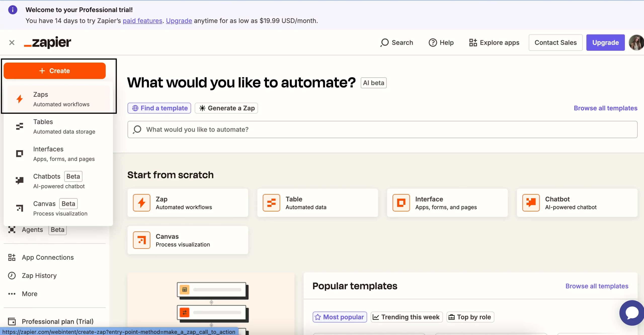Image resolution: width=644 pixels, height=335 pixels.
Task: Open Zap History in the sidebar
Action: pos(55,276)
